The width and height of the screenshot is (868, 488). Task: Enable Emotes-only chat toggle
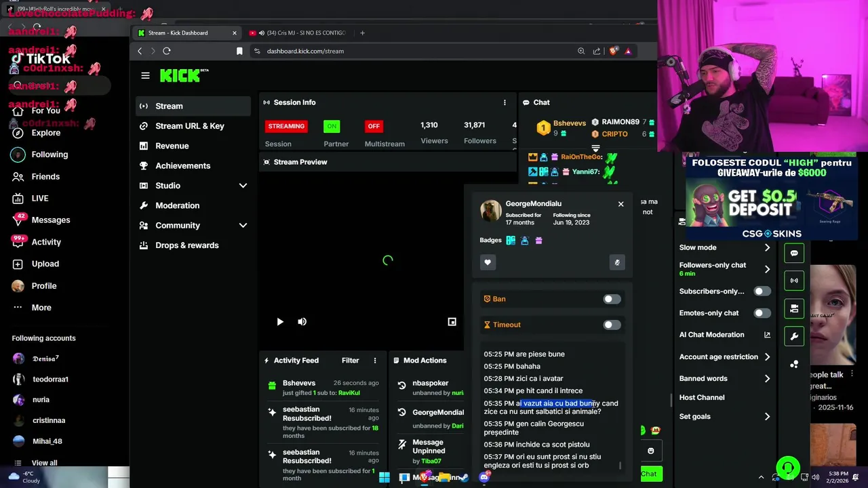click(x=762, y=313)
